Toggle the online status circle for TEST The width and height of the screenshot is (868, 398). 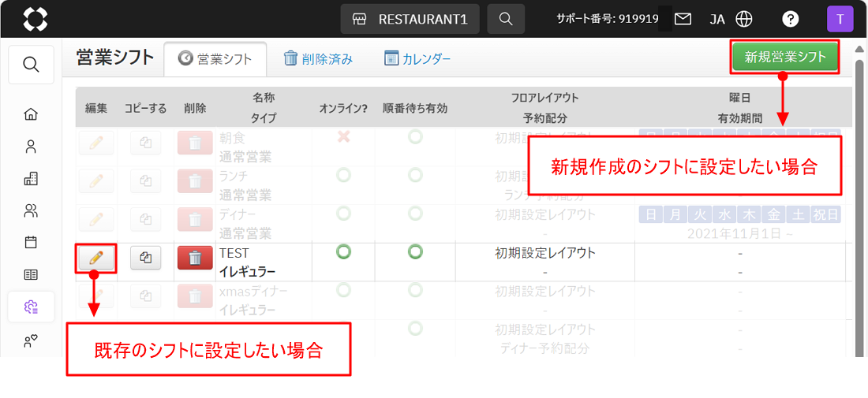point(343,252)
